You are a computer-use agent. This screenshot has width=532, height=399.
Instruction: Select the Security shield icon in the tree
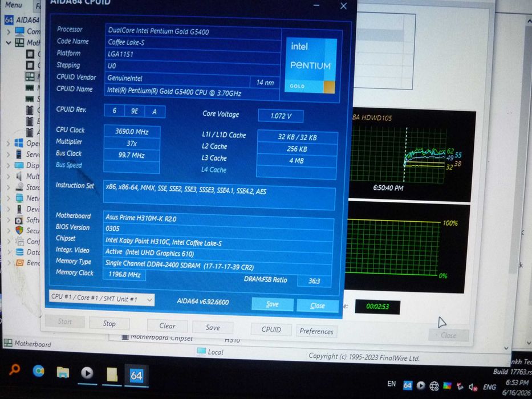(x=19, y=230)
